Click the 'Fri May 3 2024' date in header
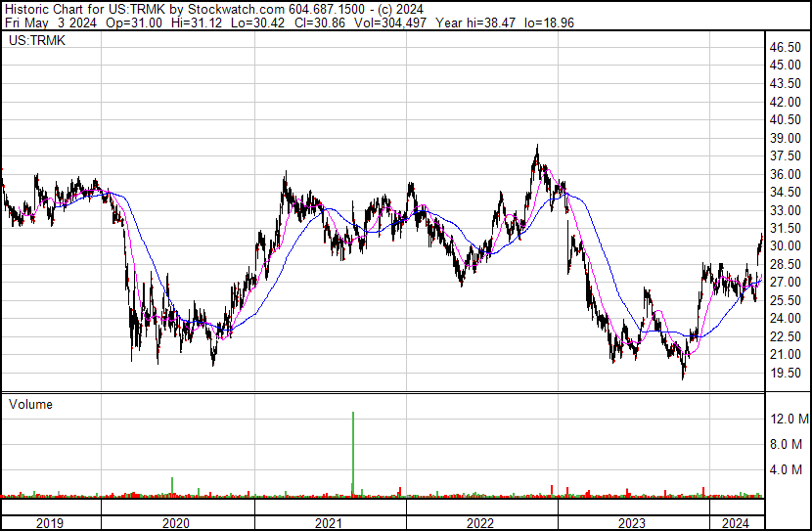Screen dimensions: 812x531 pyautogui.click(x=50, y=22)
